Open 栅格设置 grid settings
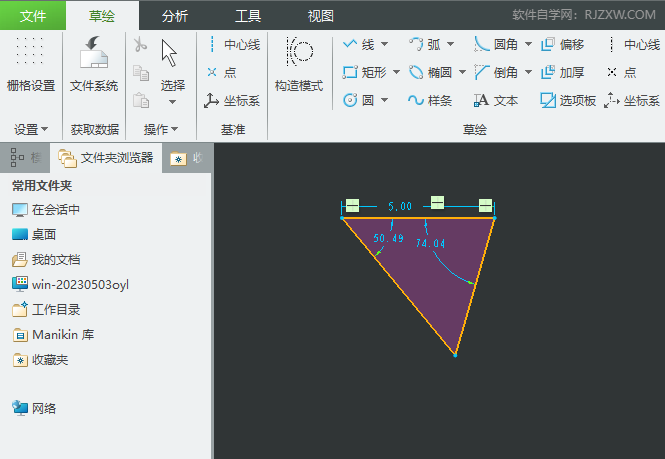665x459 pixels. (x=31, y=64)
